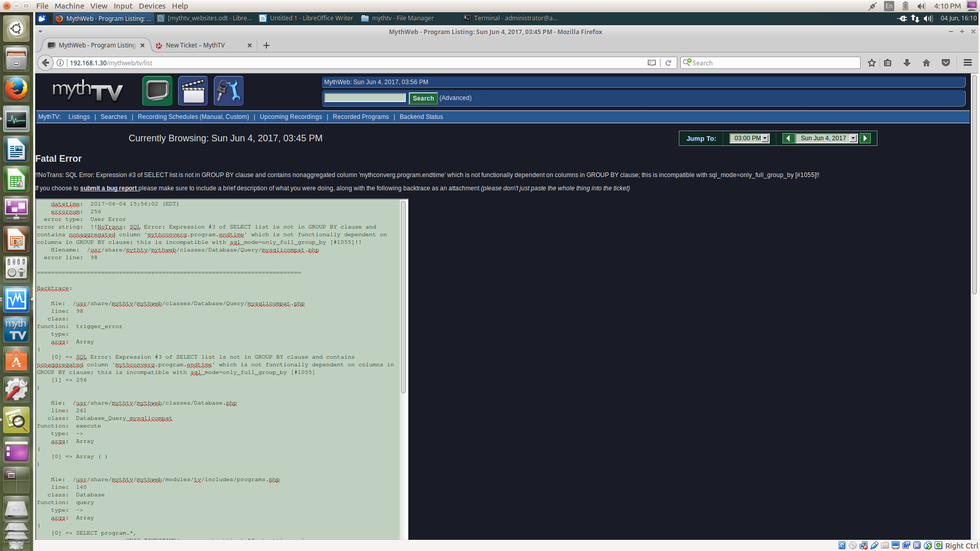The height and width of the screenshot is (551, 980).
Task: Click the MythWeb TV listings icon
Action: coord(157,91)
